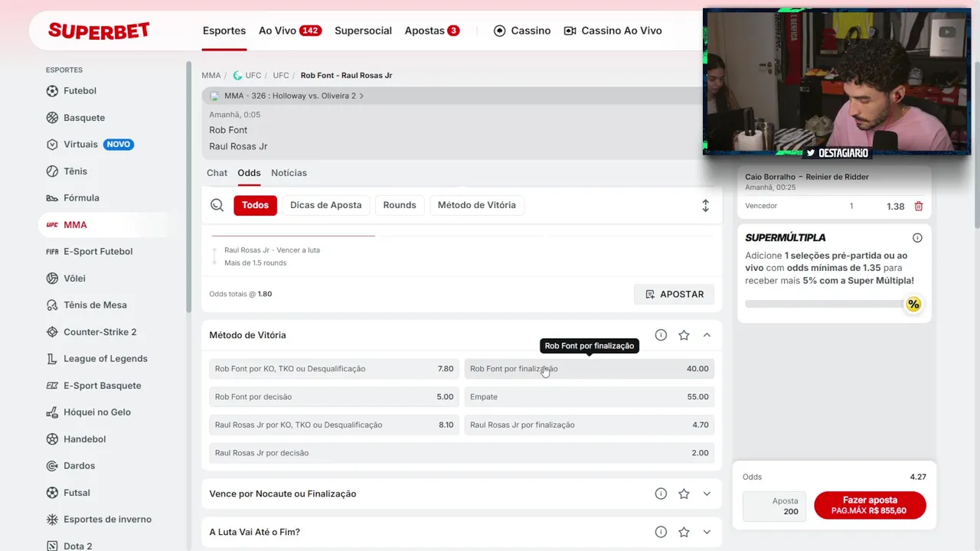Pick Rob Font por decisão 5.00
Viewport: 980px width, 551px height.
pos(335,397)
